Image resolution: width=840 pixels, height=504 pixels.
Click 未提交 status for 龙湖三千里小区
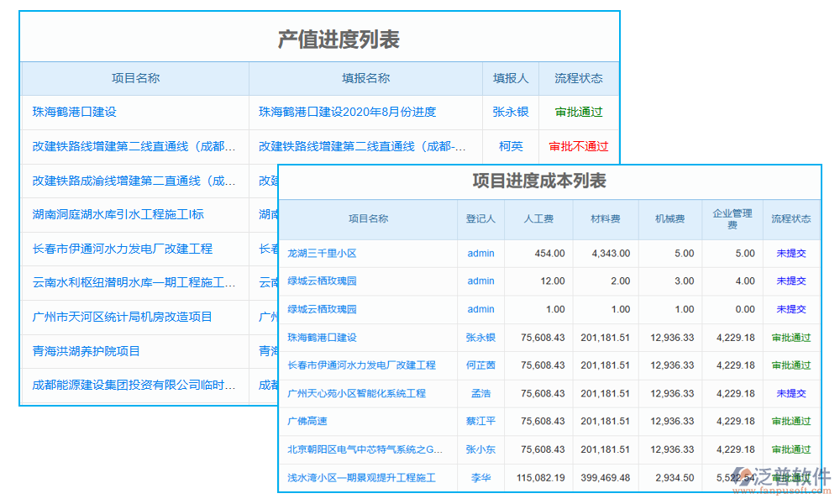tap(790, 253)
